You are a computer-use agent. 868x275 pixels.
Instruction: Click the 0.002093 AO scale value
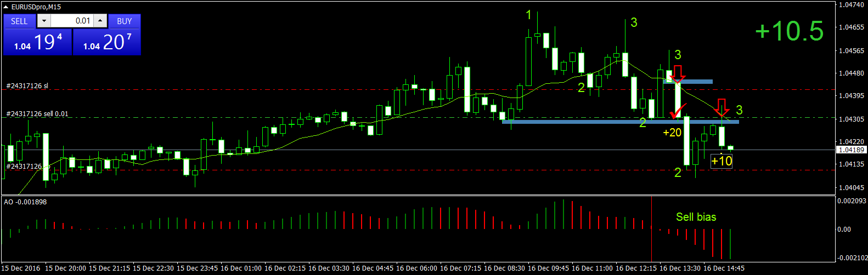(x=852, y=201)
